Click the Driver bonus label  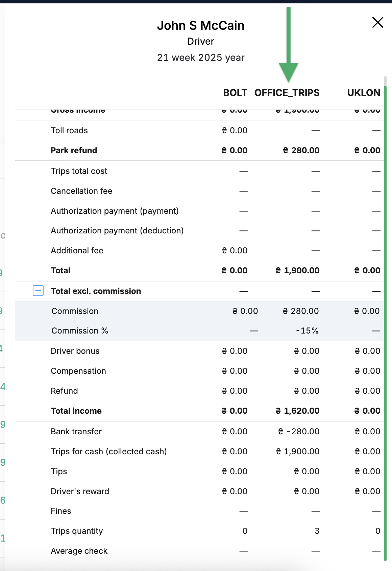tap(75, 351)
